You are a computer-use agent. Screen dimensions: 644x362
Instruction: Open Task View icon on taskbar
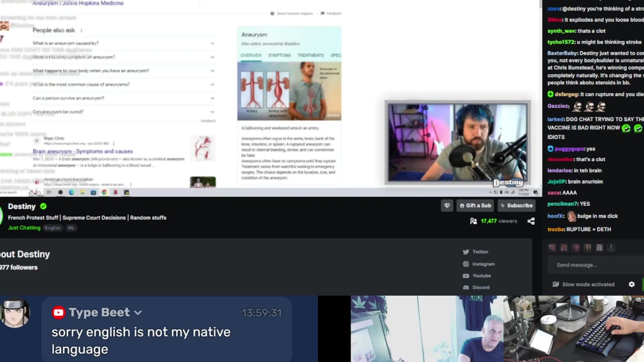pyautogui.click(x=49, y=193)
